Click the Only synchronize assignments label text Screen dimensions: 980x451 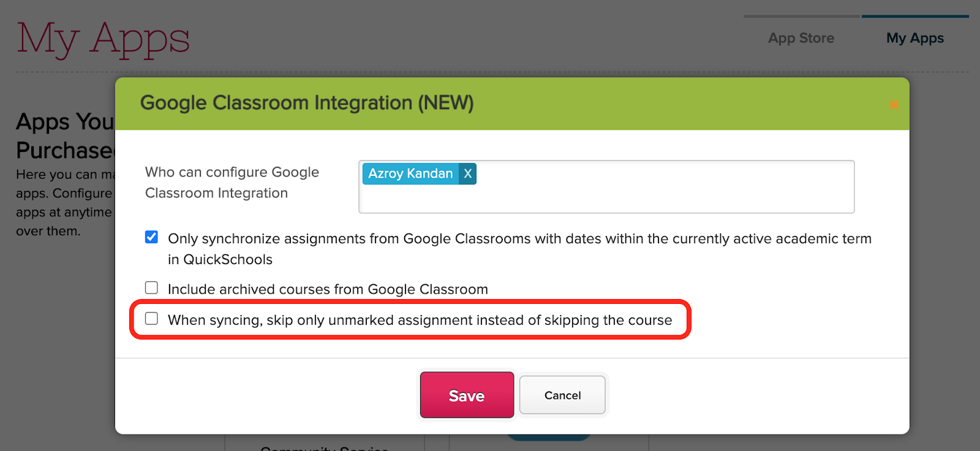(519, 249)
